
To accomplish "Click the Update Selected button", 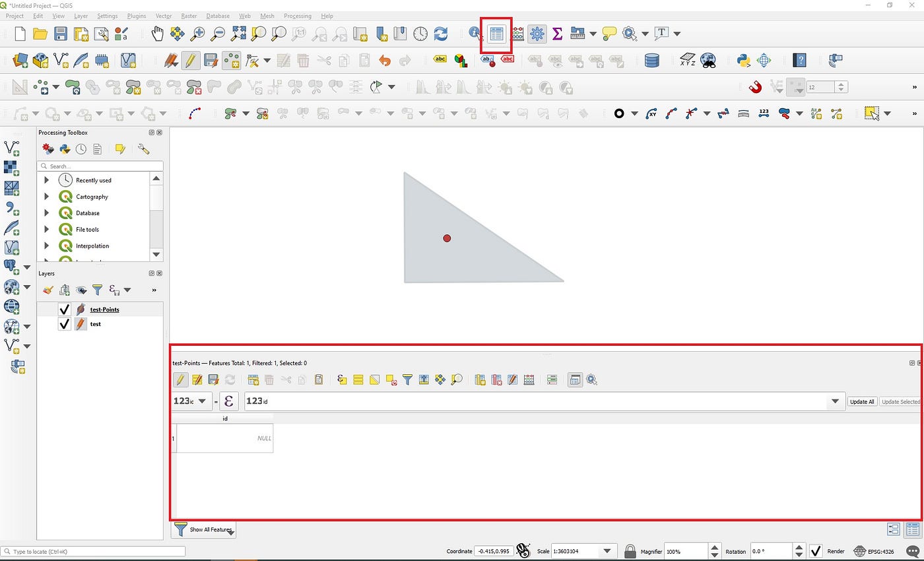I will [900, 401].
